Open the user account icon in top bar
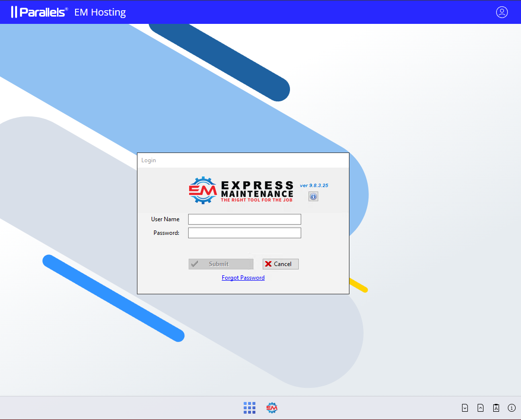Viewport: 521px width, 420px height. click(x=502, y=12)
